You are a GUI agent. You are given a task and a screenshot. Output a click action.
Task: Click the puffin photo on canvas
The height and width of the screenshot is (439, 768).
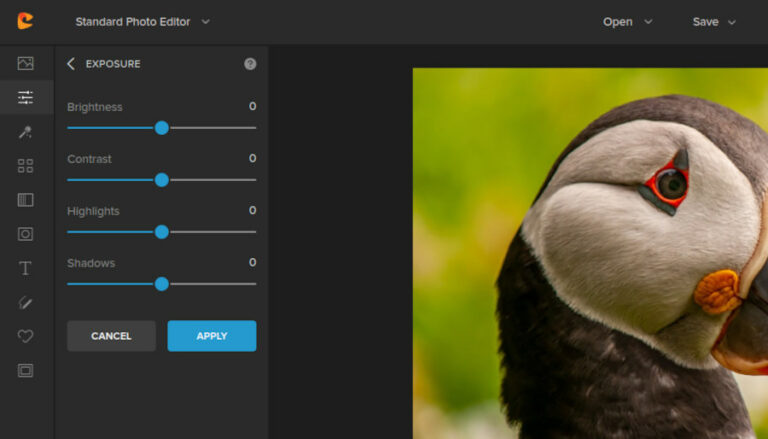click(590, 253)
